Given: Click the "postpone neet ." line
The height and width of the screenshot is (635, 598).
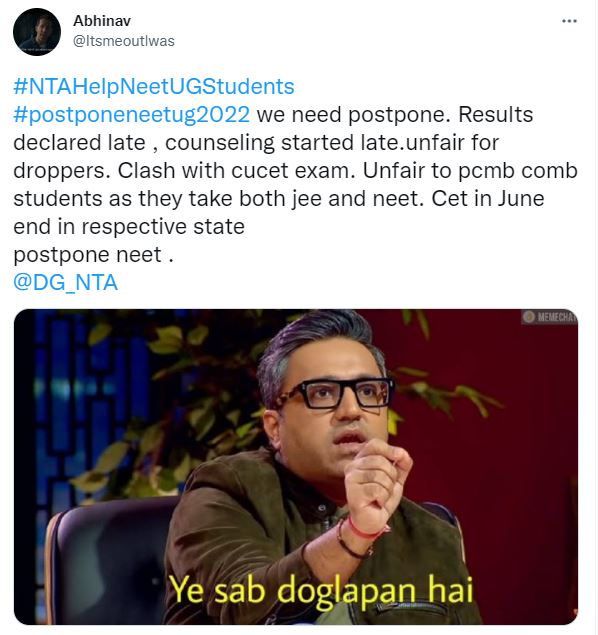Looking at the screenshot, I should point(94,255).
